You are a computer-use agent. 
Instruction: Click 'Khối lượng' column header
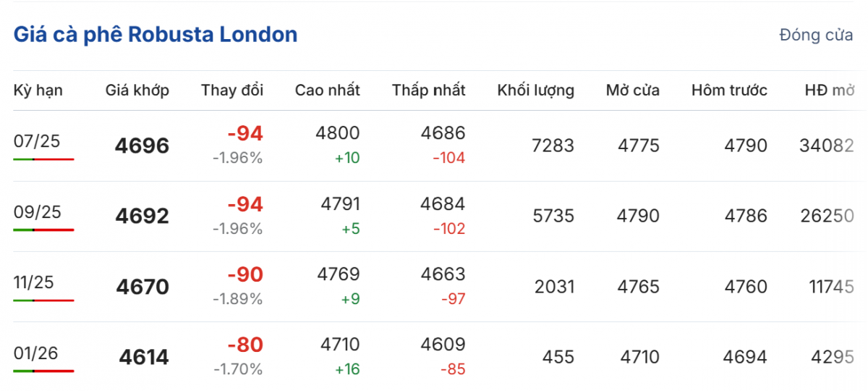tap(535, 91)
